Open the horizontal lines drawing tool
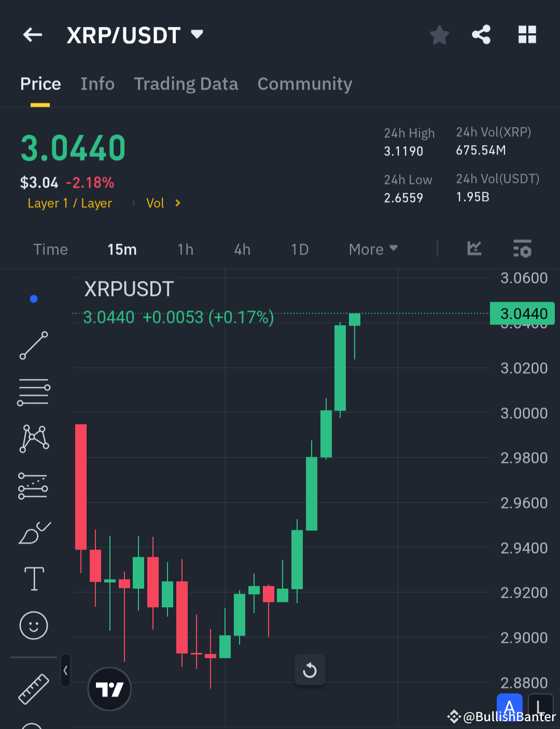Image resolution: width=560 pixels, height=729 pixels. coord(34,391)
